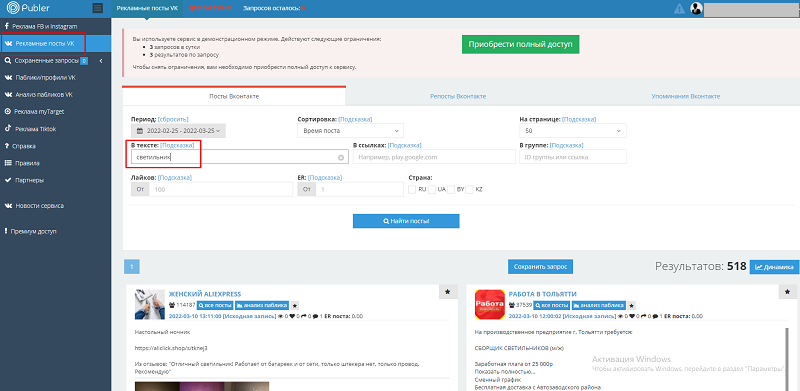Clear the В тексте field with the x icon

[x=341, y=158]
